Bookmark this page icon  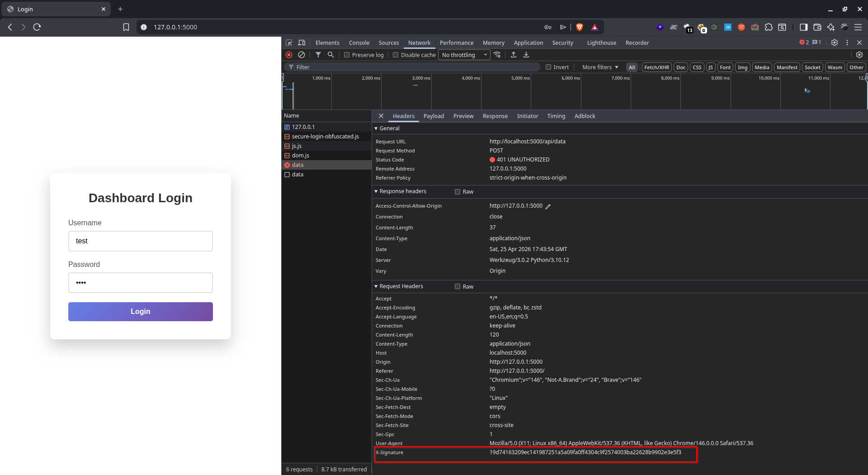pos(126,27)
